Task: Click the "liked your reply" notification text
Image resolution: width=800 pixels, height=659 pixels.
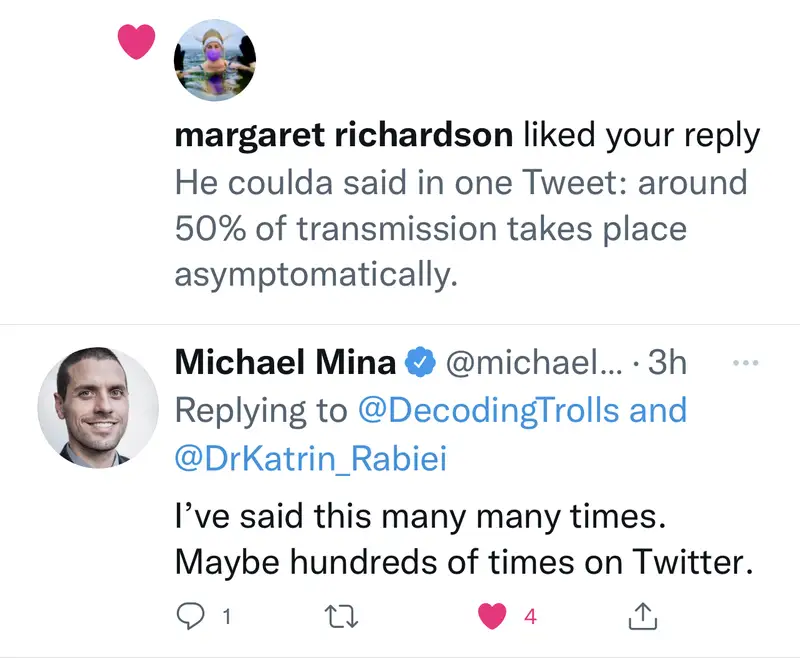Action: click(641, 136)
